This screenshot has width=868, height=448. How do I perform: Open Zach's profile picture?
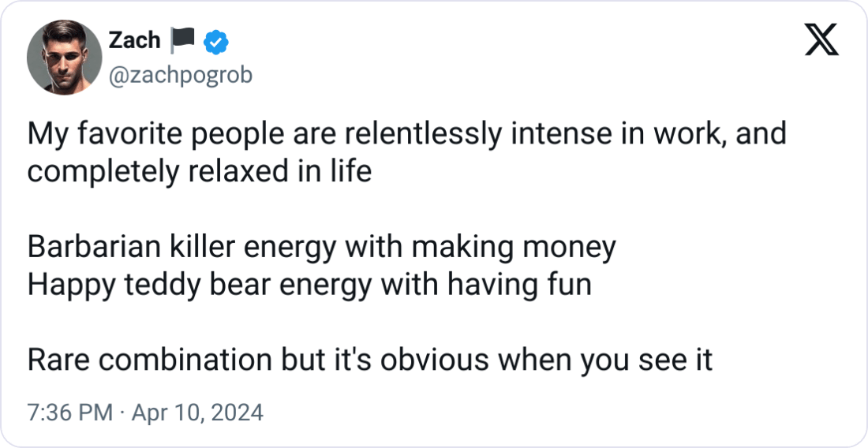[64, 58]
